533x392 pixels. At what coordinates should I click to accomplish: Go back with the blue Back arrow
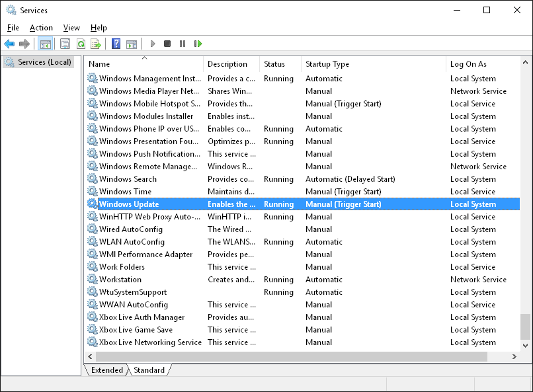9,44
